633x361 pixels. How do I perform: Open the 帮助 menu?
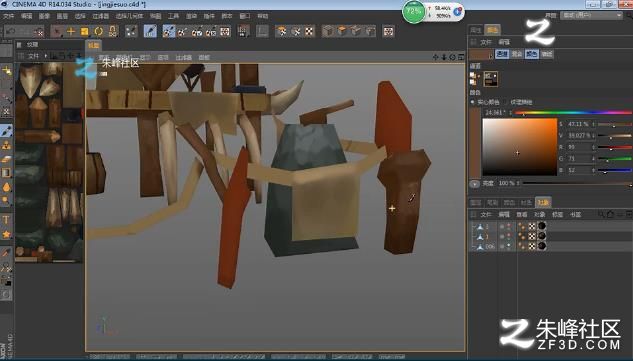pyautogui.click(x=263, y=16)
